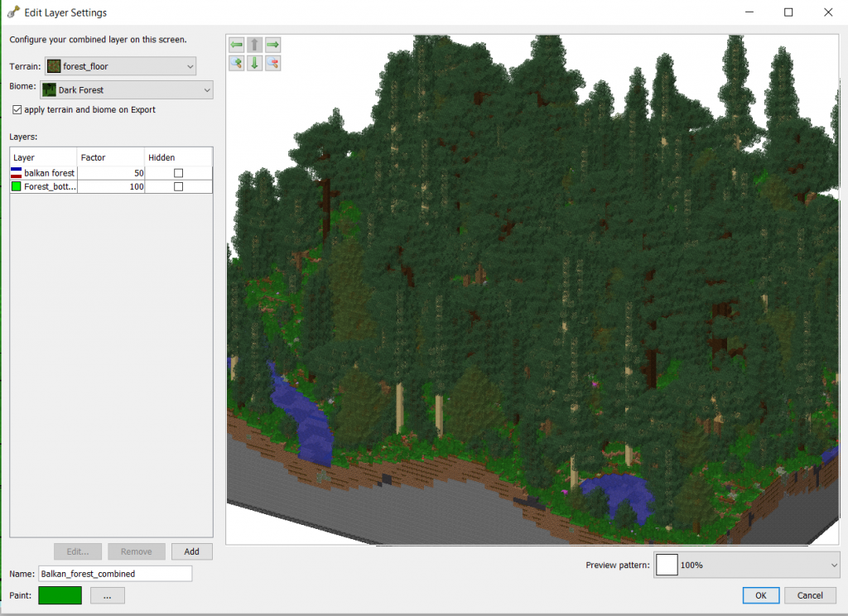
Task: Click the green down arrow button
Action: (254, 63)
